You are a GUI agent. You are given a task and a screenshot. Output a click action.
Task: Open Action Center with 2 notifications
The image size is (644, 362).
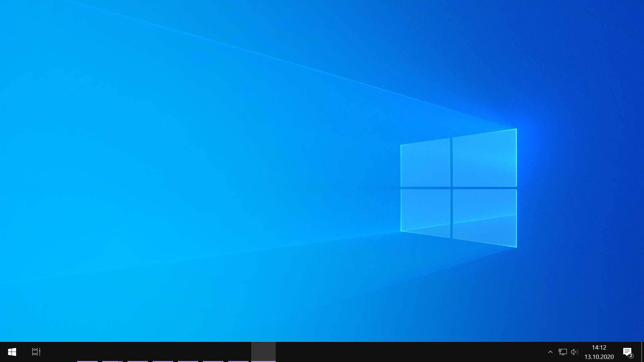click(628, 352)
